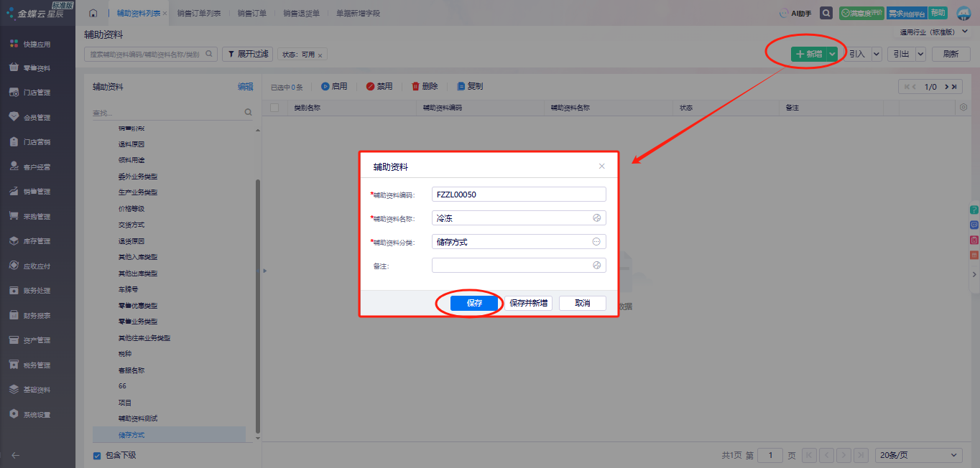
Task: Click the 删除 trash icon in toolbar
Action: click(x=415, y=86)
